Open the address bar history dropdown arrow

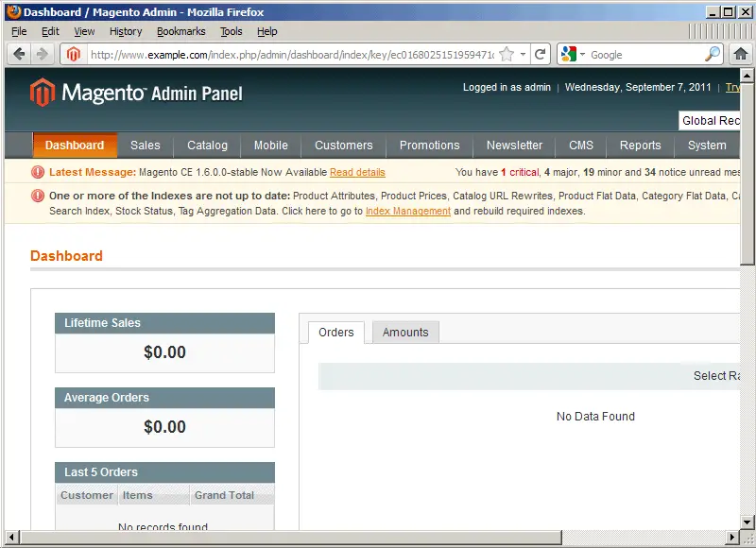[524, 55]
